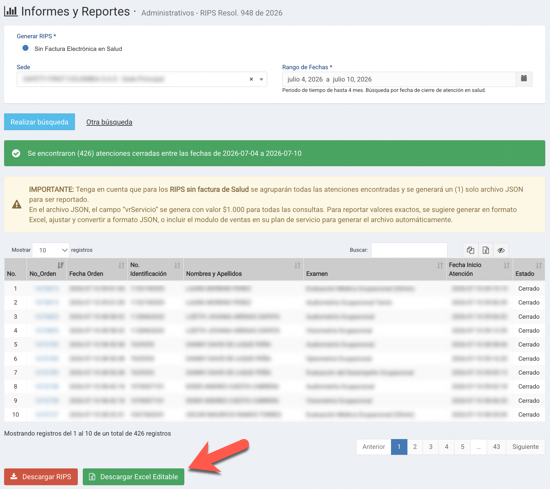Click Cerrado status in row 3
This screenshot has height=489, width=550.
point(529,316)
